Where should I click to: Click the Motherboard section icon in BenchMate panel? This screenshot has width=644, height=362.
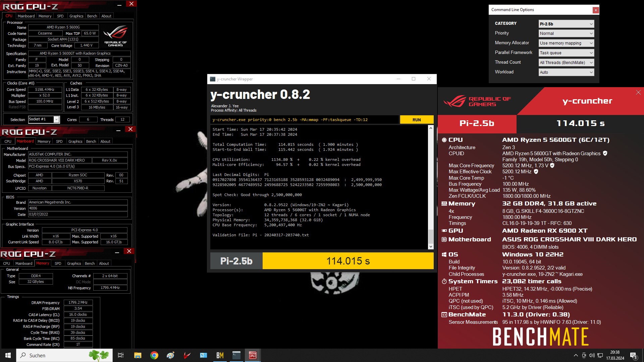point(444,240)
